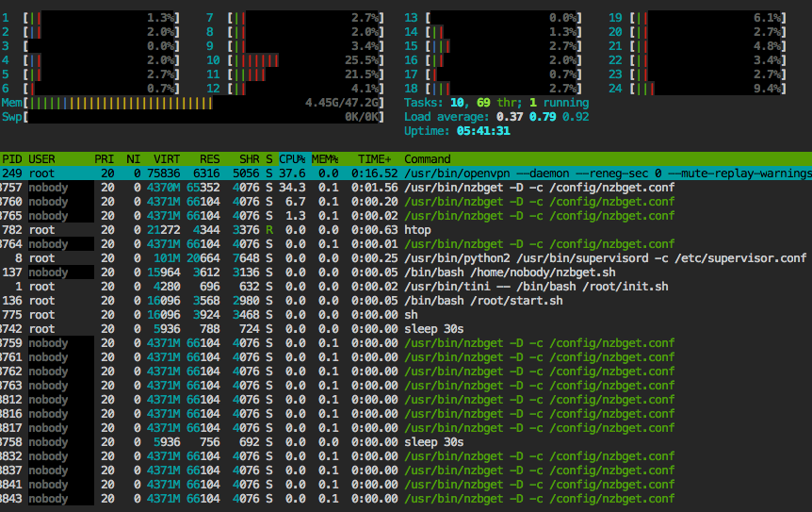Select the openvpn process row PID 249
Screen dimensions: 812x512
pos(406,173)
